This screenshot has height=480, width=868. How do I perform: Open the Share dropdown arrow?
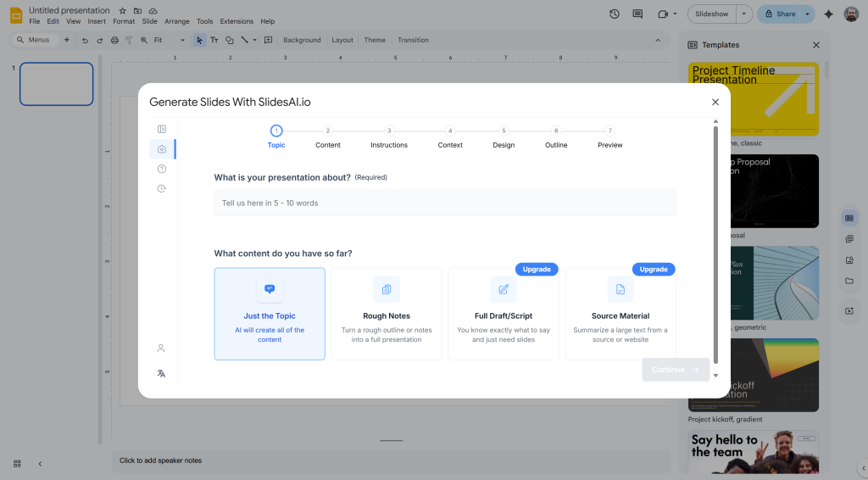[808, 14]
